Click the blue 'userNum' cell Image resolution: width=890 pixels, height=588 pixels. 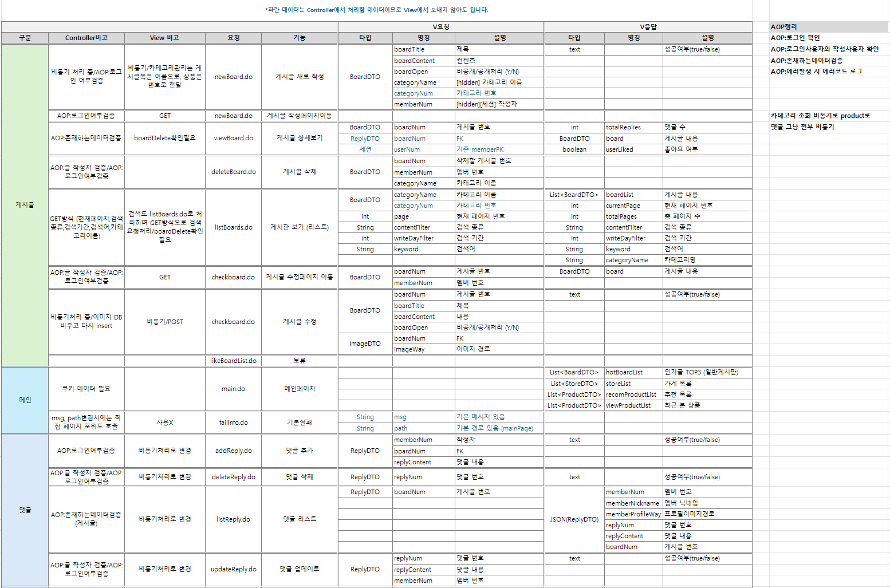click(424, 149)
